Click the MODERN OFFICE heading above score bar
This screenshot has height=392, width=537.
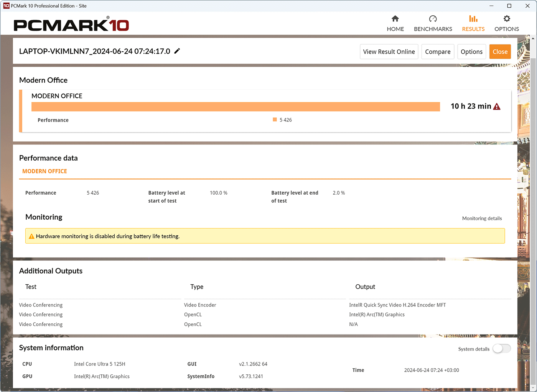(57, 96)
